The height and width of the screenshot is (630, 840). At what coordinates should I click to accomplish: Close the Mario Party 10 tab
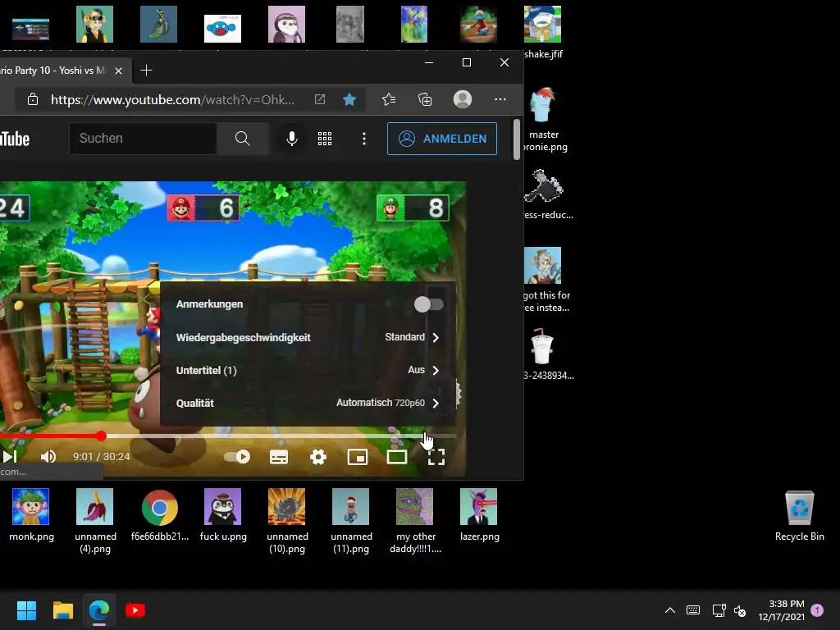tap(118, 71)
